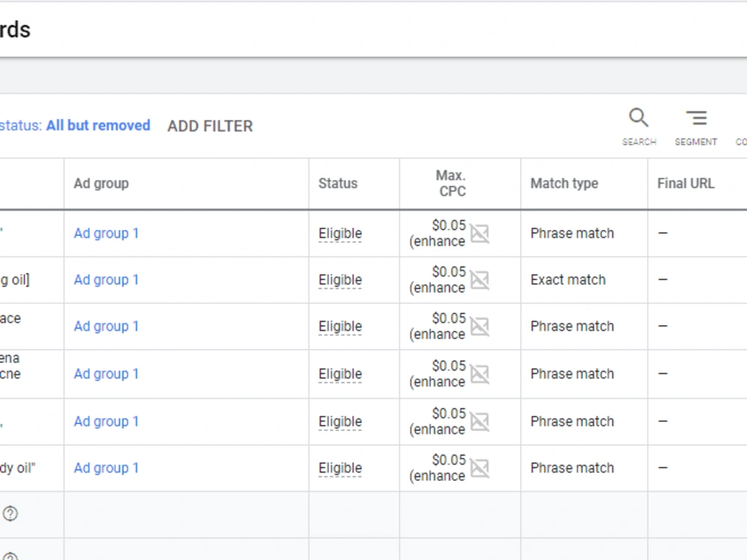Sort by Max. CPC column header

pos(451,184)
